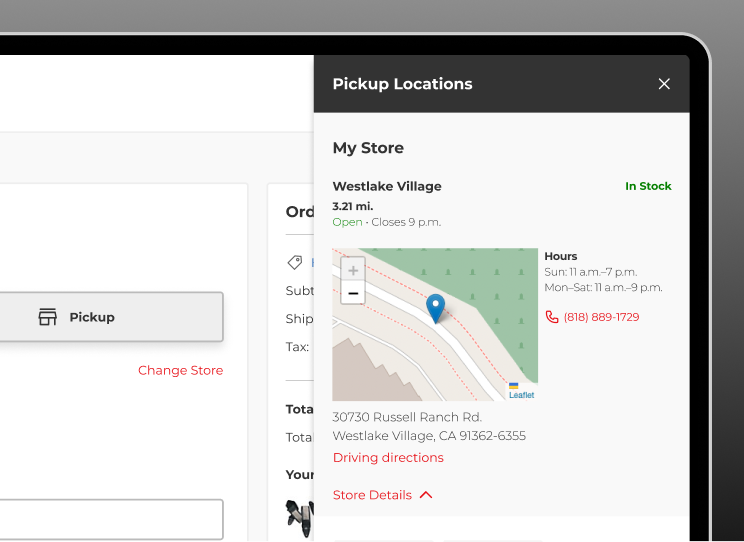This screenshot has width=744, height=542.
Task: Call store number (818) 889-1729
Action: coord(601,317)
